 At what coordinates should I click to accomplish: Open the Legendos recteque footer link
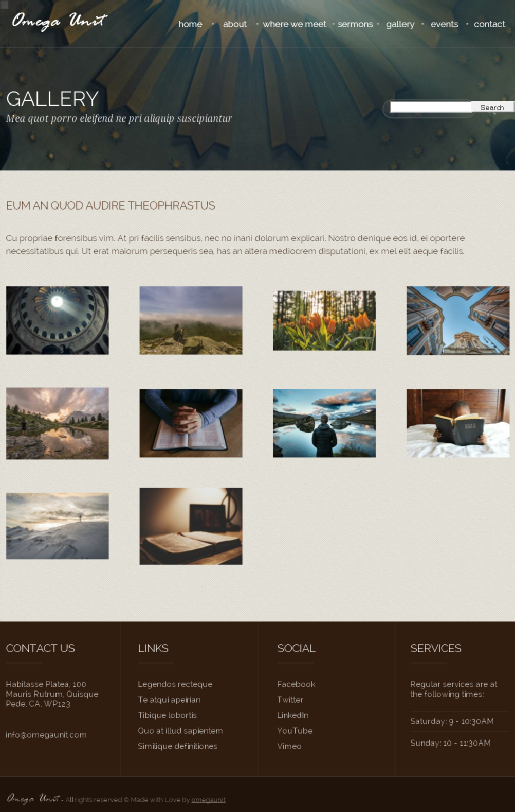pyautogui.click(x=175, y=684)
